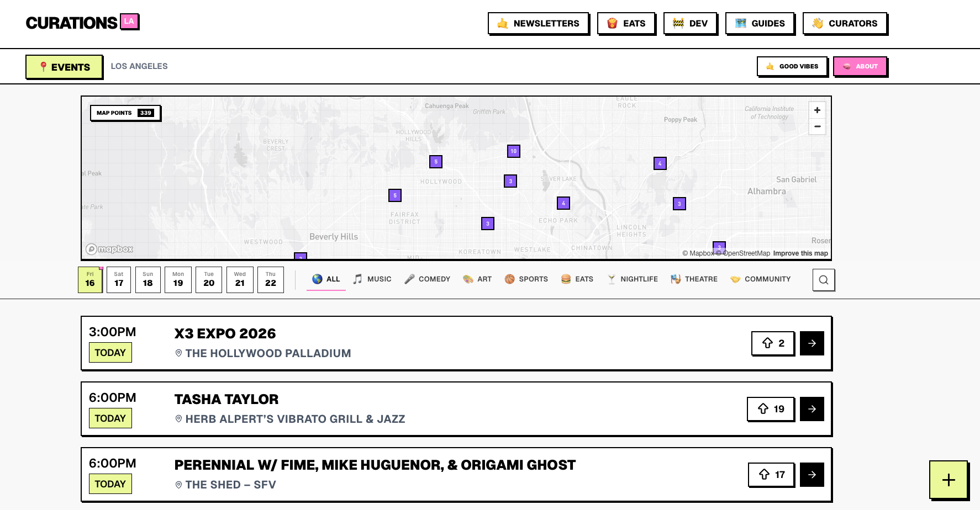The width and height of the screenshot is (980, 510).
Task: Click the yellow plus add button
Action: pos(948,480)
